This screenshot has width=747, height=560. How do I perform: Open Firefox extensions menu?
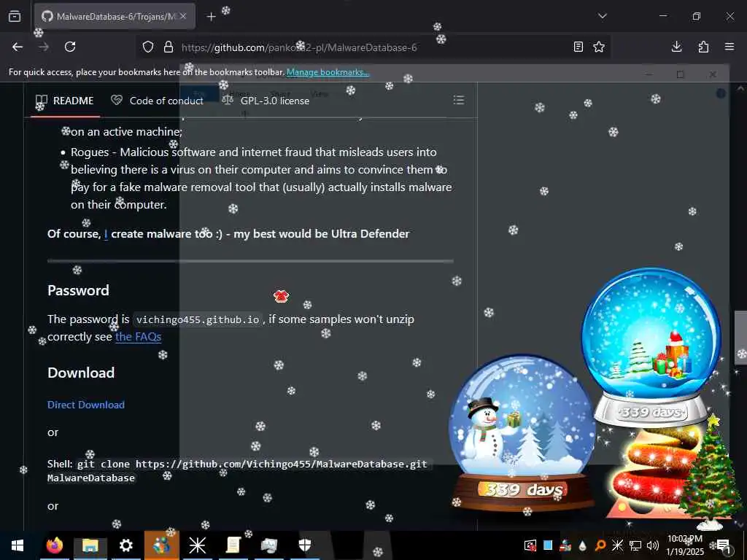[x=703, y=47]
